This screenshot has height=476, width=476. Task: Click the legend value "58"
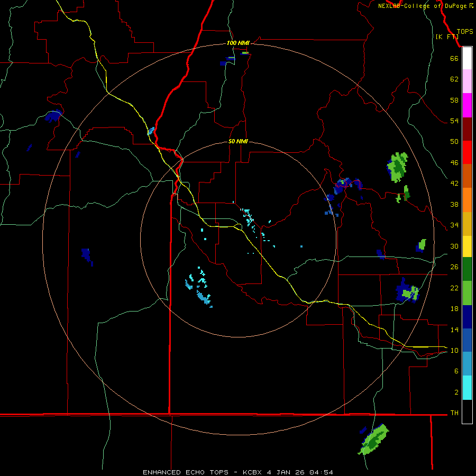click(x=454, y=100)
